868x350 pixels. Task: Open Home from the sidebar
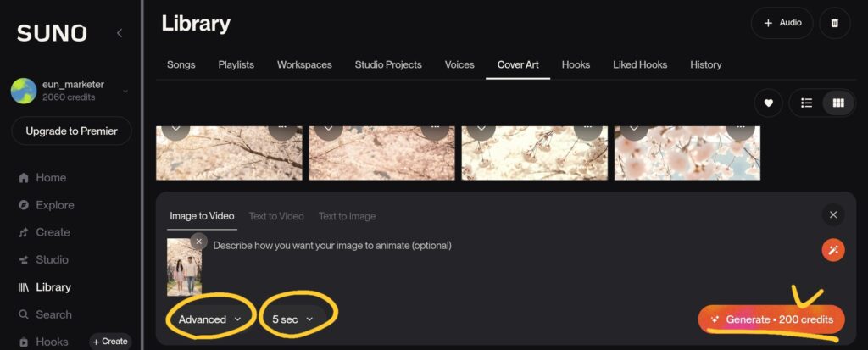pos(51,178)
